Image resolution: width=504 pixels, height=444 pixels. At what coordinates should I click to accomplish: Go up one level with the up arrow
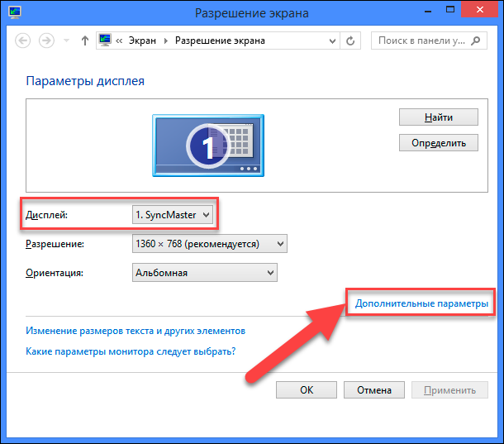coord(85,41)
